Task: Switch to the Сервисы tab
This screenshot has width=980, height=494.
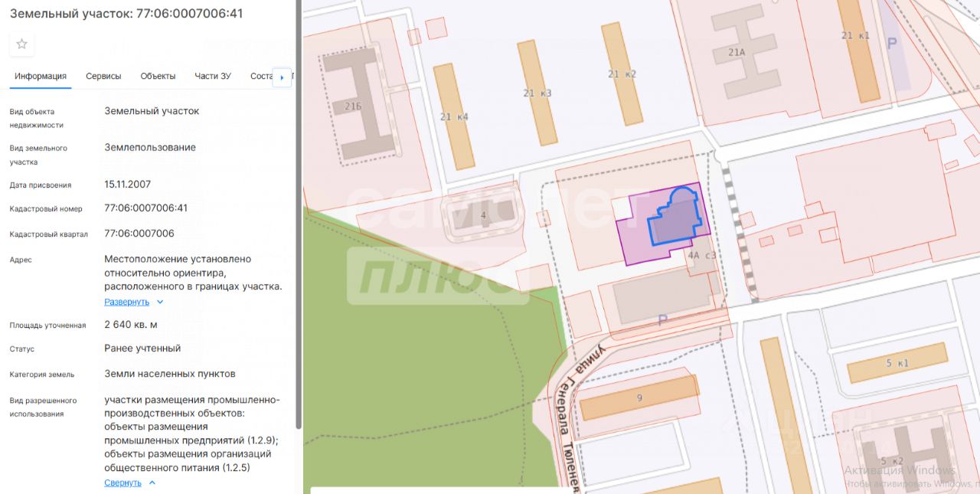Action: click(103, 76)
